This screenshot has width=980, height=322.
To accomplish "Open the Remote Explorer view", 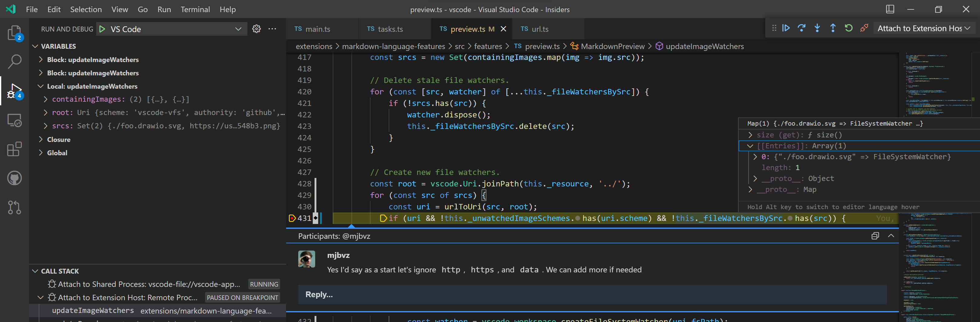I will coord(14,120).
